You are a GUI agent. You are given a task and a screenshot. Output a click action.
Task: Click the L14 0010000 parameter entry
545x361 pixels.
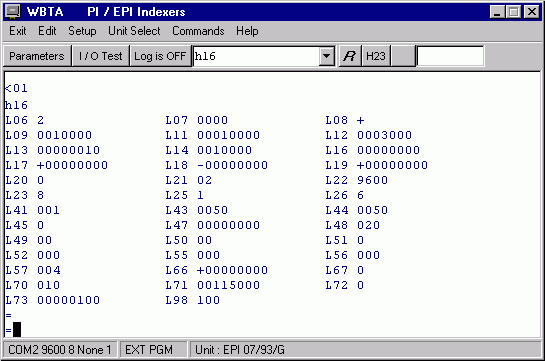pyautogui.click(x=209, y=150)
